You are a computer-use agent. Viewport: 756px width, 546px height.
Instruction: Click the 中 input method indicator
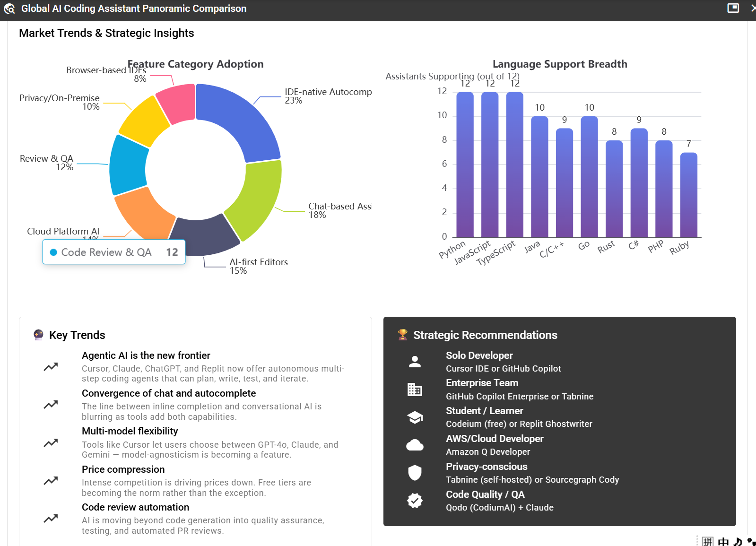click(723, 542)
